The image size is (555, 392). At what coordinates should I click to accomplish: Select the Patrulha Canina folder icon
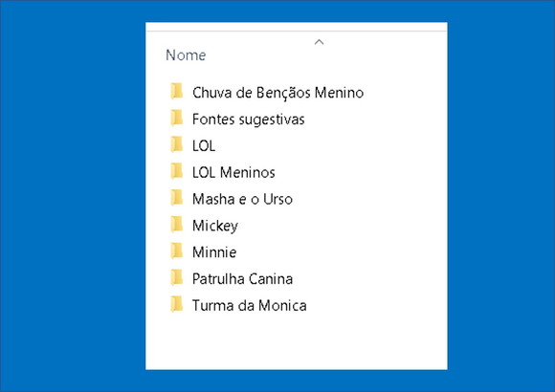[176, 277]
